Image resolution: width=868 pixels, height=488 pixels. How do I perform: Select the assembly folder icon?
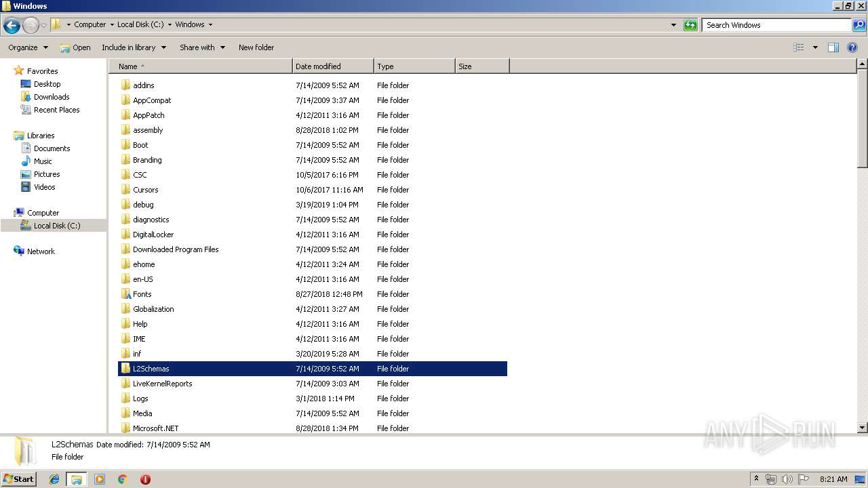coord(125,130)
